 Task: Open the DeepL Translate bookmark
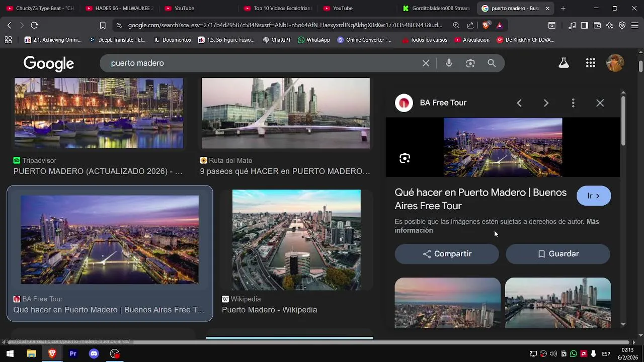coord(117,40)
